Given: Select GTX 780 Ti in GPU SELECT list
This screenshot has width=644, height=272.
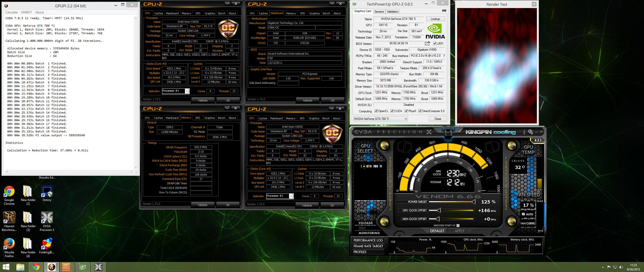Looking at the screenshot, I should pos(371,166).
